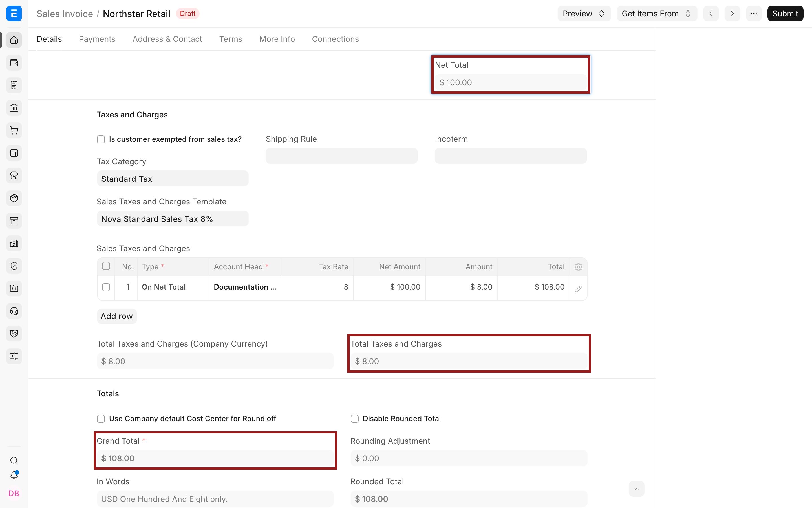
Task: Click the scroll-to-top chevron button
Action: click(637, 489)
